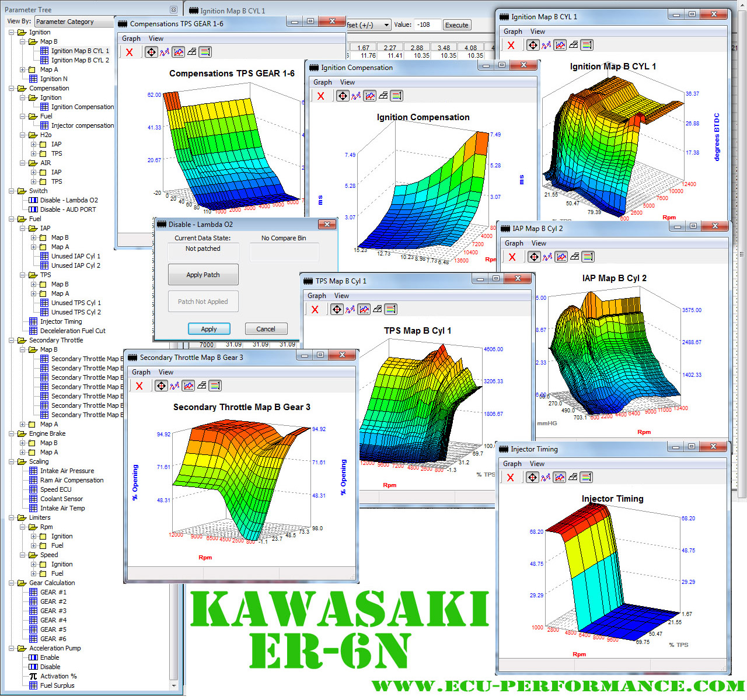Select the crosshair rotate tool in the Compensations TPS GEAR 1-6 window
The width and height of the screenshot is (747, 700).
pyautogui.click(x=151, y=52)
